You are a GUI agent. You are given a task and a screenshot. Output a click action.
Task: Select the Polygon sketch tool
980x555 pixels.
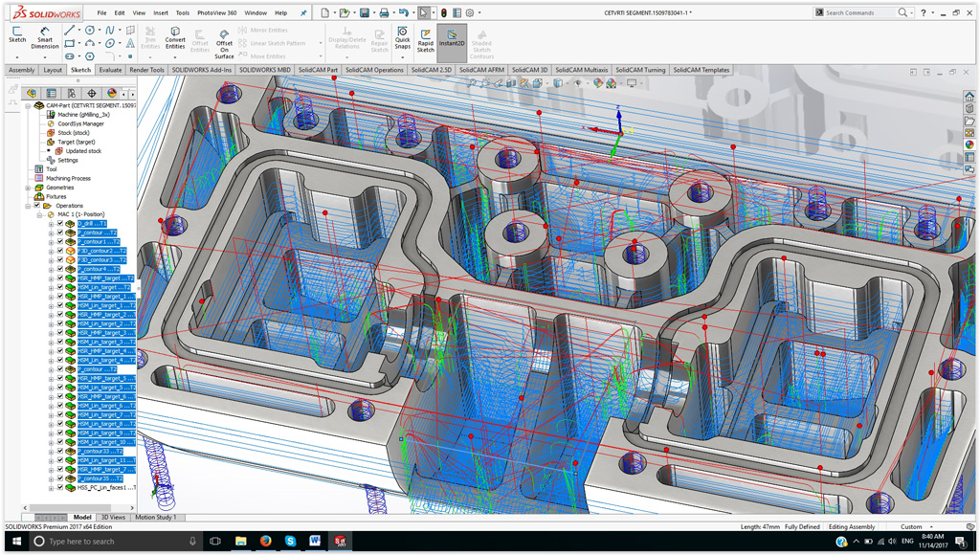point(90,56)
